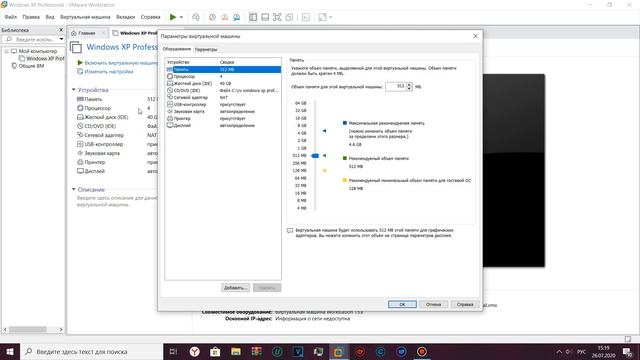Click the library search input field

pos(31,39)
